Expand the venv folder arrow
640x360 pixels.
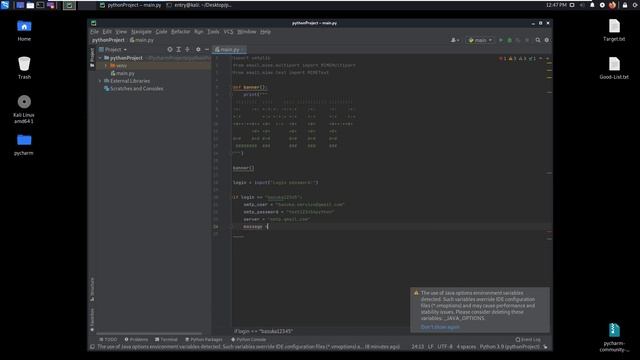click(x=106, y=66)
